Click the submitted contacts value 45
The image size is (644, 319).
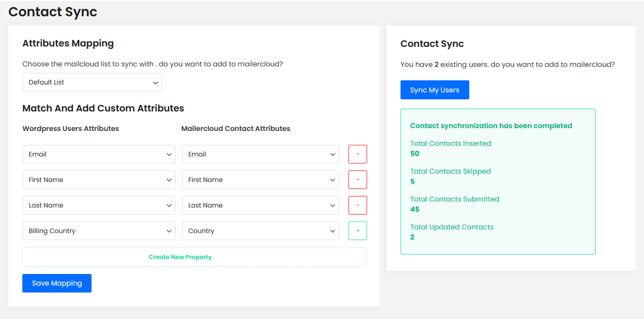tap(415, 209)
